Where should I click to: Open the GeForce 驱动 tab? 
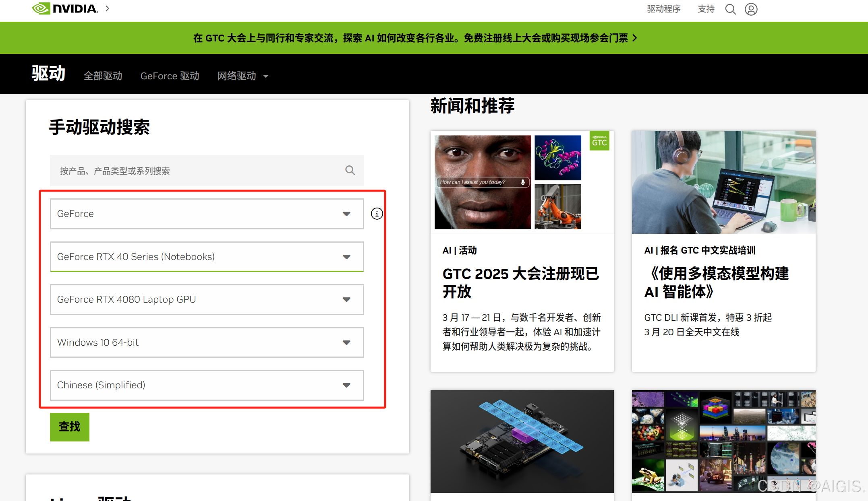170,76
